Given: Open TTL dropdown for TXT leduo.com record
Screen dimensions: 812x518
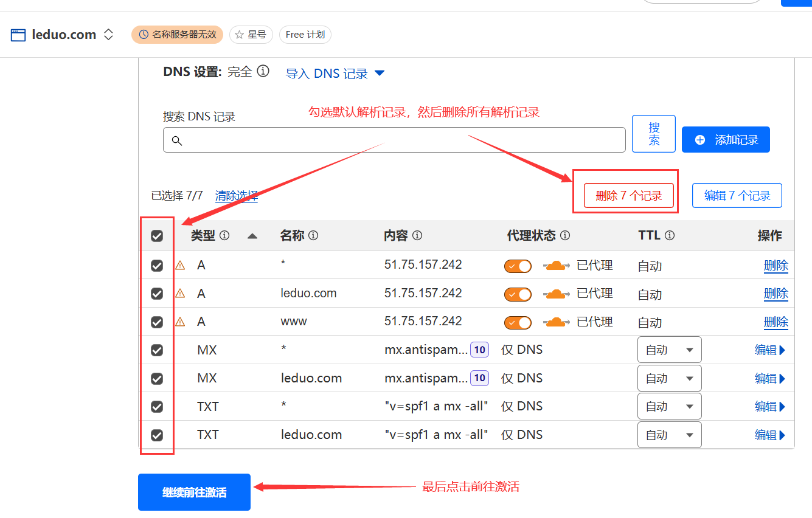Looking at the screenshot, I should tap(669, 435).
